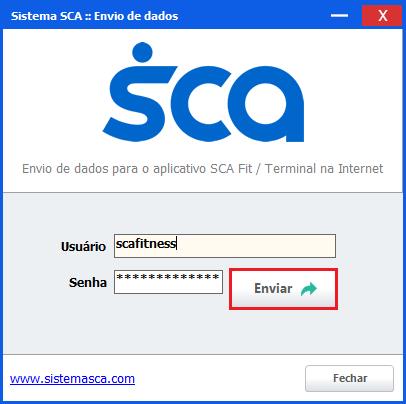This screenshot has height=404, width=406.
Task: Click the scafitness text in Usuário field
Action: [146, 244]
